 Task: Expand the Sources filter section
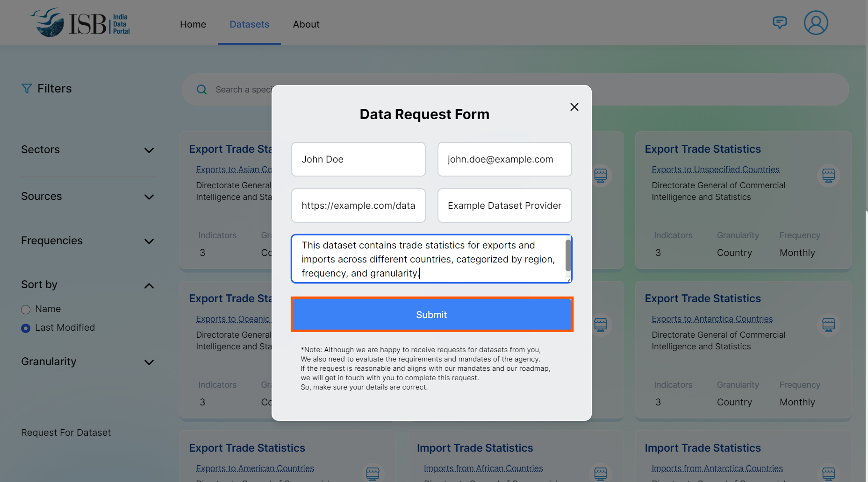149,197
